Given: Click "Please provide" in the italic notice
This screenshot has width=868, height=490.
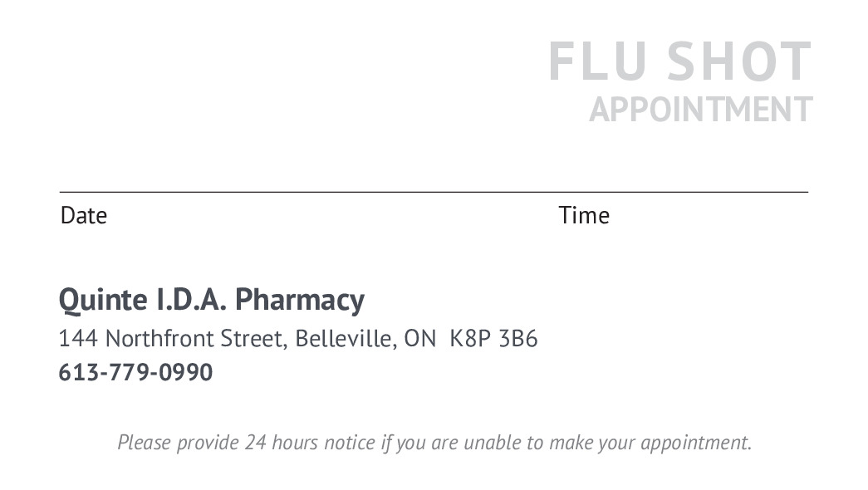Looking at the screenshot, I should (x=178, y=443).
